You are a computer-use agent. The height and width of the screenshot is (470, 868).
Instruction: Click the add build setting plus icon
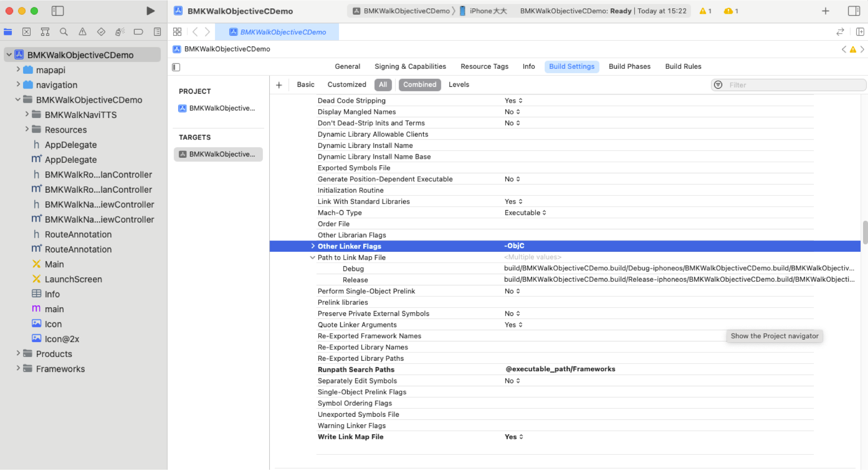click(x=279, y=85)
